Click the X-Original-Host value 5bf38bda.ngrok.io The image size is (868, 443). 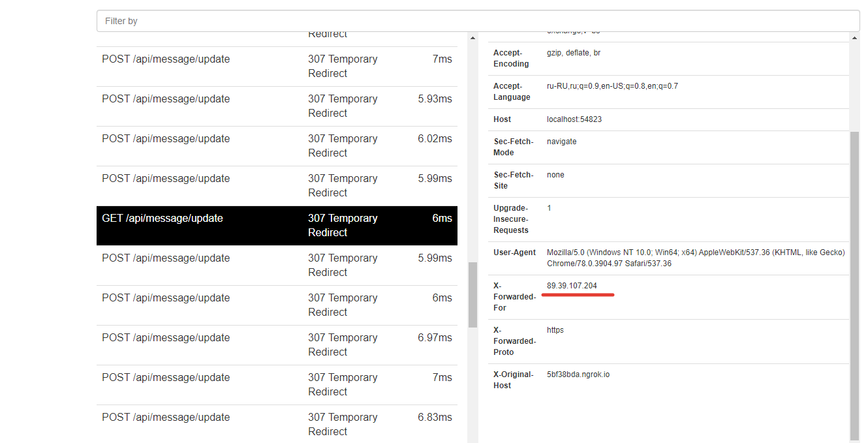tap(578, 374)
